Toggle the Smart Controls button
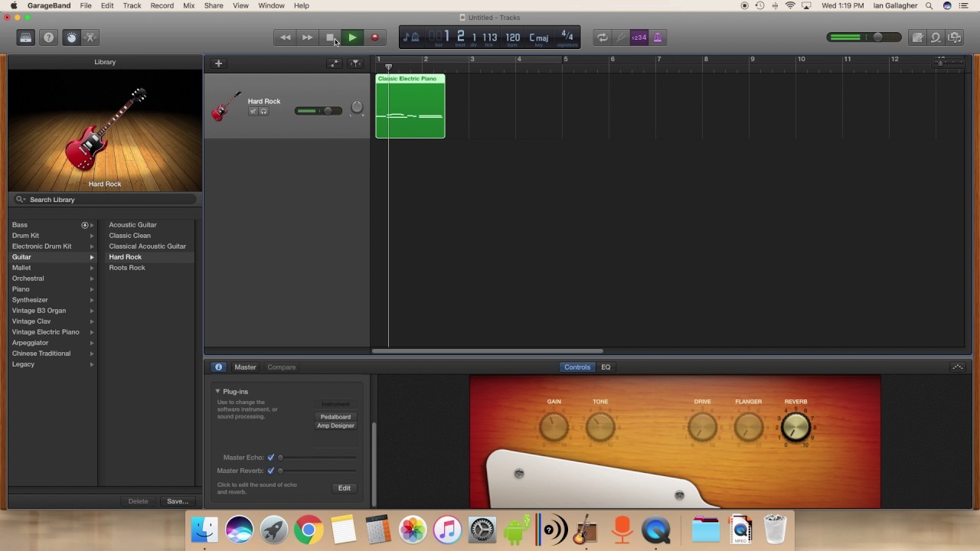Screen dimensions: 980x551 (x=71, y=37)
